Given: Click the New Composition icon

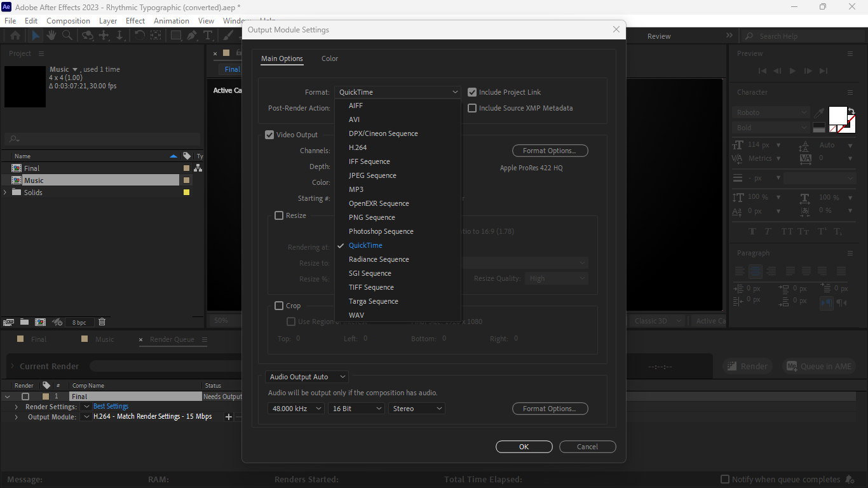Looking at the screenshot, I should (x=40, y=322).
